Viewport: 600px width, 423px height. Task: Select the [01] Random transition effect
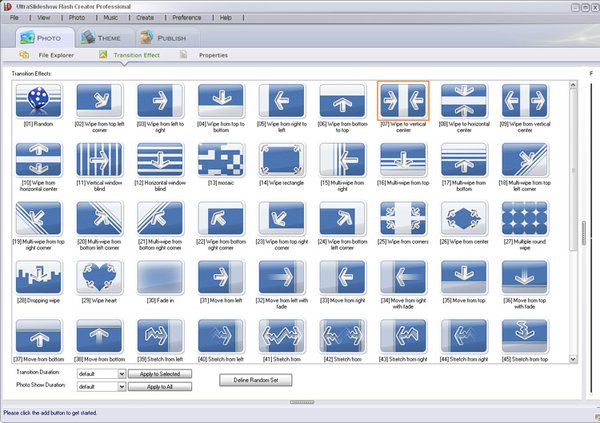pos(38,101)
